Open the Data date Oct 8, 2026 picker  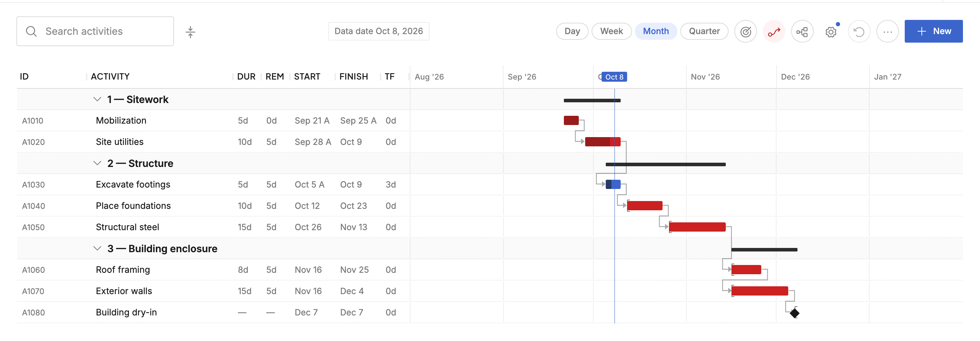click(379, 31)
